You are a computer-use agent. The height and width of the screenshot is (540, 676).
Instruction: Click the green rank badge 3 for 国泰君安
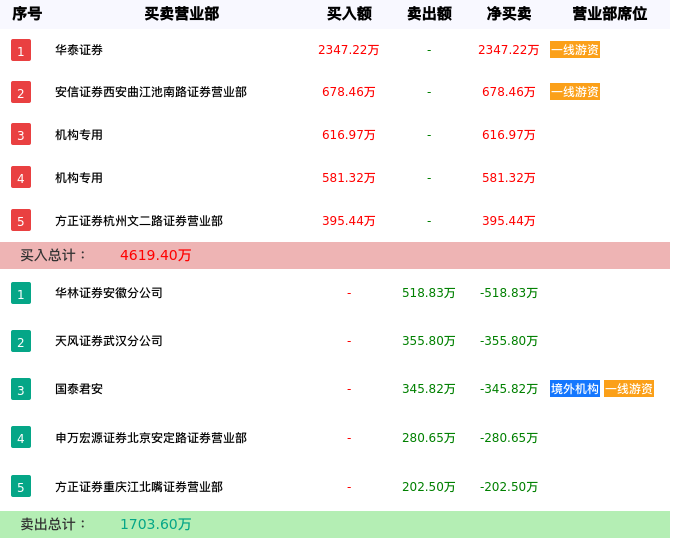tap(21, 389)
